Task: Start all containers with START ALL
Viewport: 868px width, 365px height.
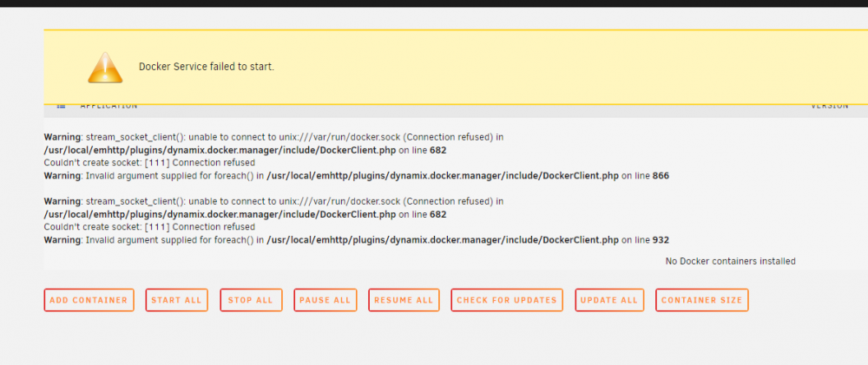Action: [x=176, y=300]
